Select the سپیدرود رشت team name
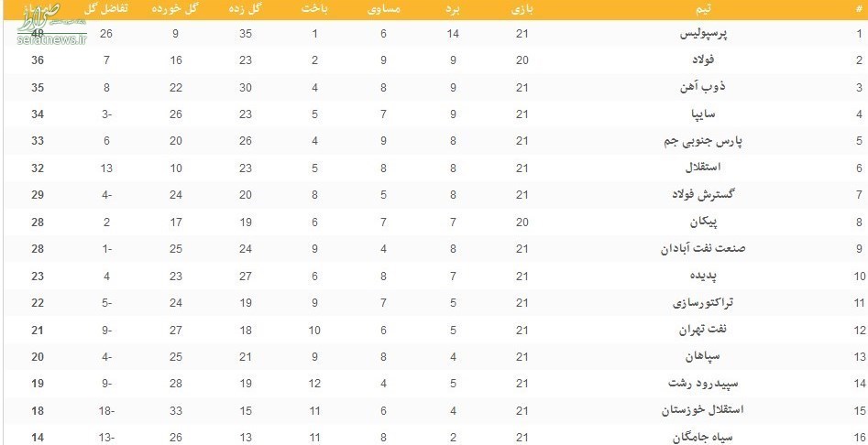 (704, 384)
